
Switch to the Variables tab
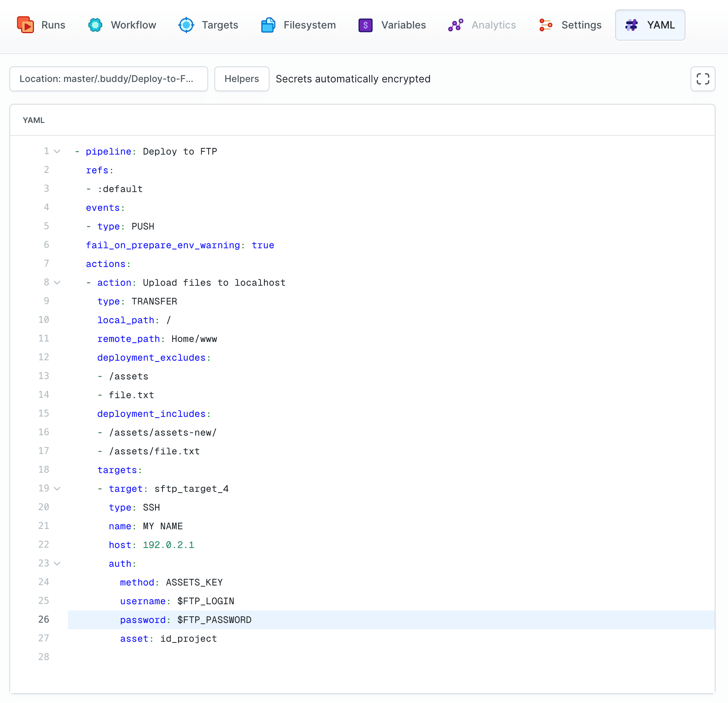pos(392,25)
